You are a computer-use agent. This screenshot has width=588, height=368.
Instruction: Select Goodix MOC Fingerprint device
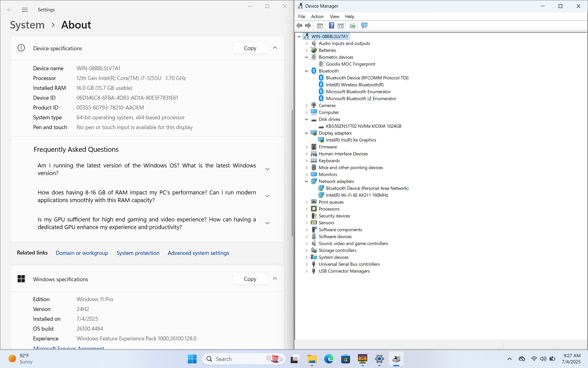350,64
